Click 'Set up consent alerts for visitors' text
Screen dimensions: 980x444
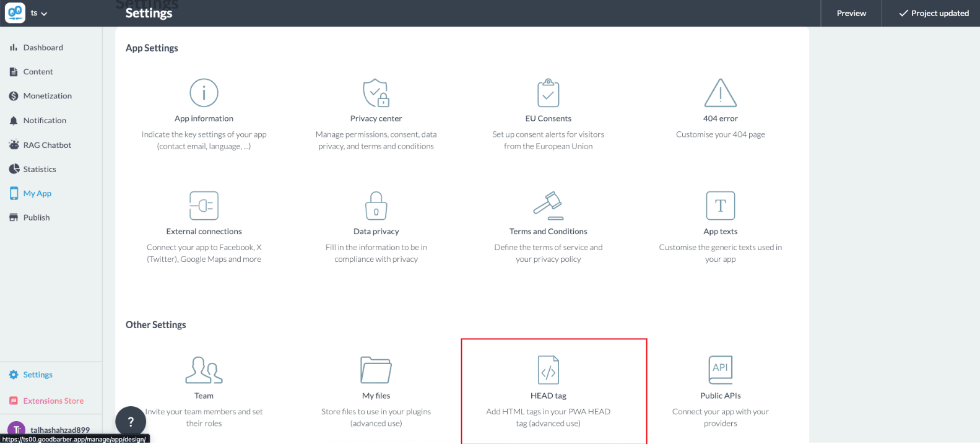[548, 134]
